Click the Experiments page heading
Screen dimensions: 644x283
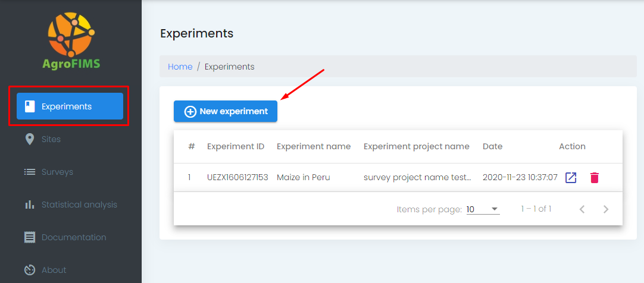197,33
